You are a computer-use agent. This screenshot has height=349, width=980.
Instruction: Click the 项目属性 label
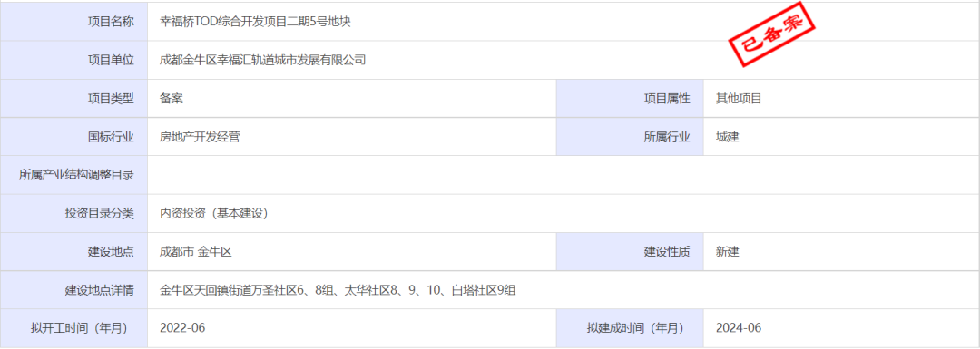pos(667,99)
